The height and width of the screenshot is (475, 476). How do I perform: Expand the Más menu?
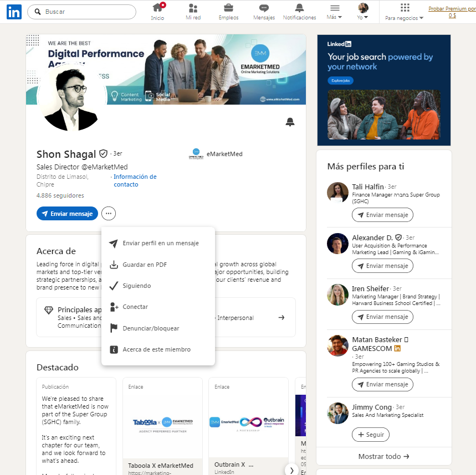coord(334,12)
